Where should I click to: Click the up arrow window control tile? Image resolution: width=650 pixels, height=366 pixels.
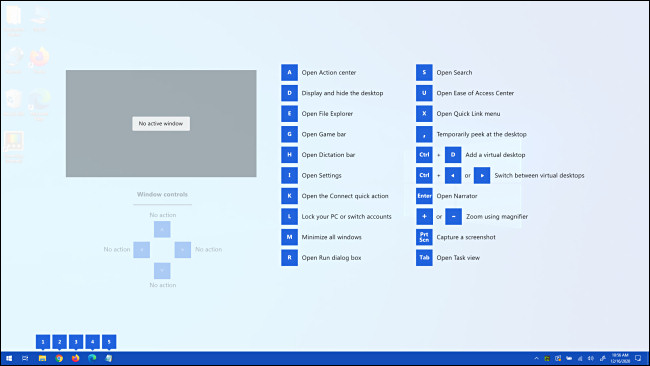coord(162,229)
